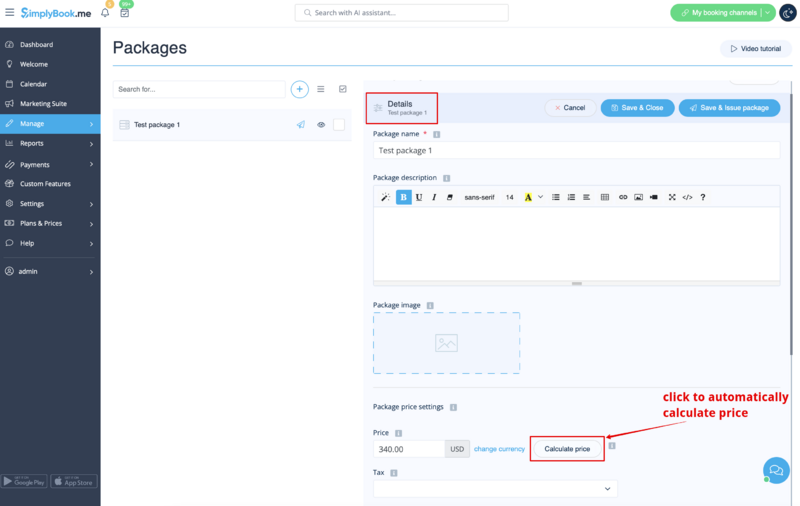Insert a picture in description editor
The width and height of the screenshot is (800, 506).
(638, 197)
